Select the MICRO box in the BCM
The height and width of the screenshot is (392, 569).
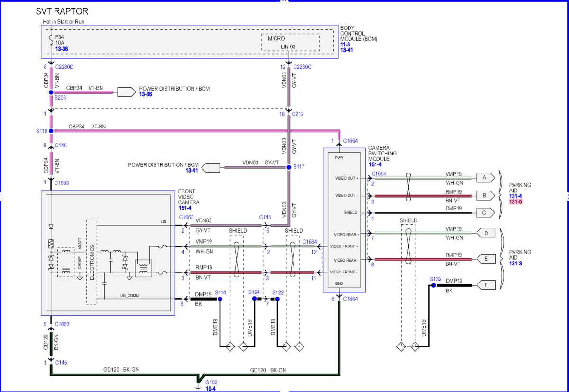point(290,42)
